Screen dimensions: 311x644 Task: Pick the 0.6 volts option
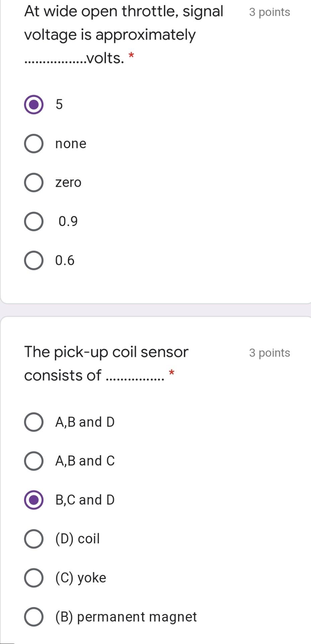click(x=34, y=260)
